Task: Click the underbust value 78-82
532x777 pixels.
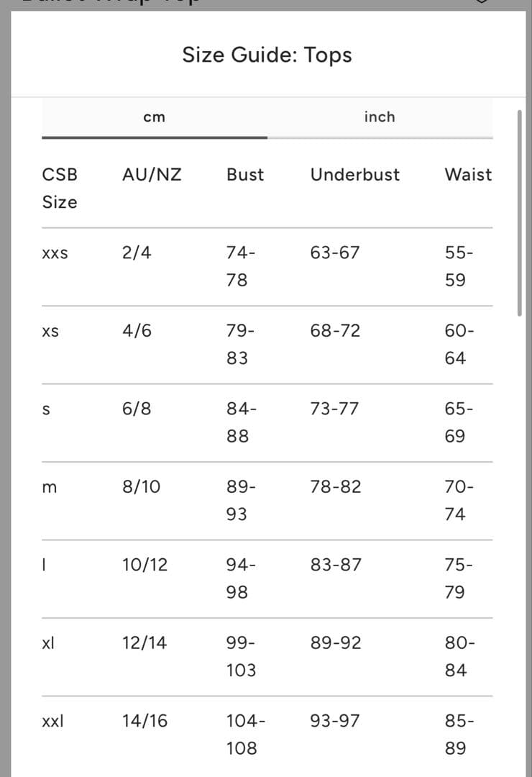Action: tap(336, 487)
